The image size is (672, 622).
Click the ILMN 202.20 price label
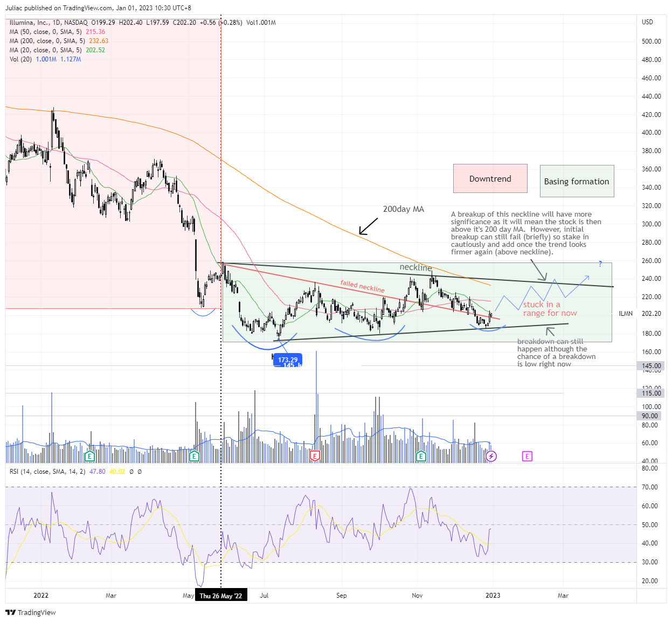click(x=640, y=314)
